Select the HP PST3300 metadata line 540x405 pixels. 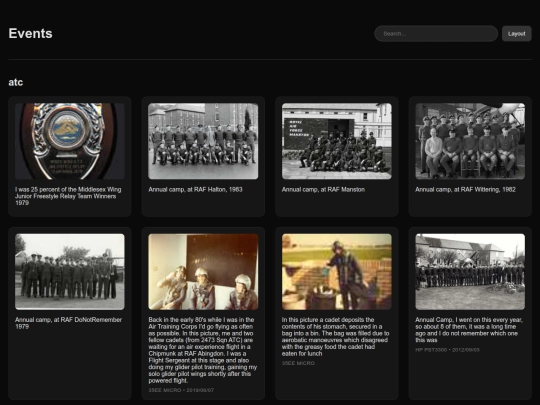(447, 350)
